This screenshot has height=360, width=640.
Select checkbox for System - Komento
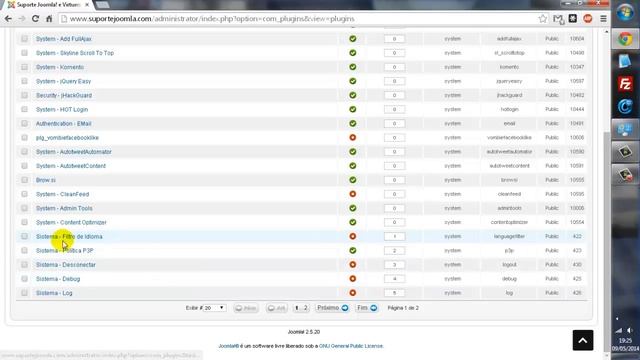tap(24, 67)
